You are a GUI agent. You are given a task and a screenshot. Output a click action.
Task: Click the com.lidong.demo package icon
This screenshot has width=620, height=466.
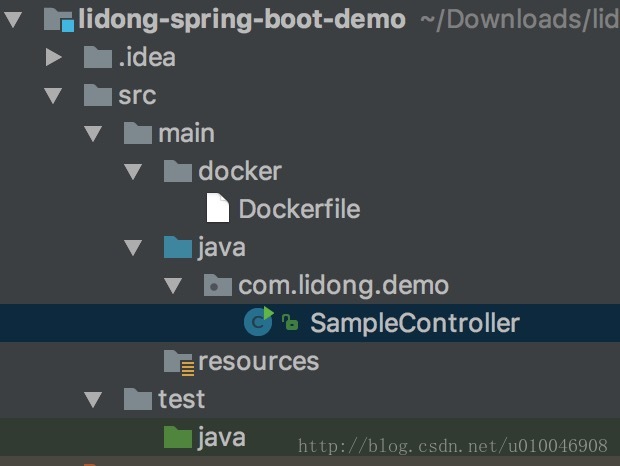(217, 285)
